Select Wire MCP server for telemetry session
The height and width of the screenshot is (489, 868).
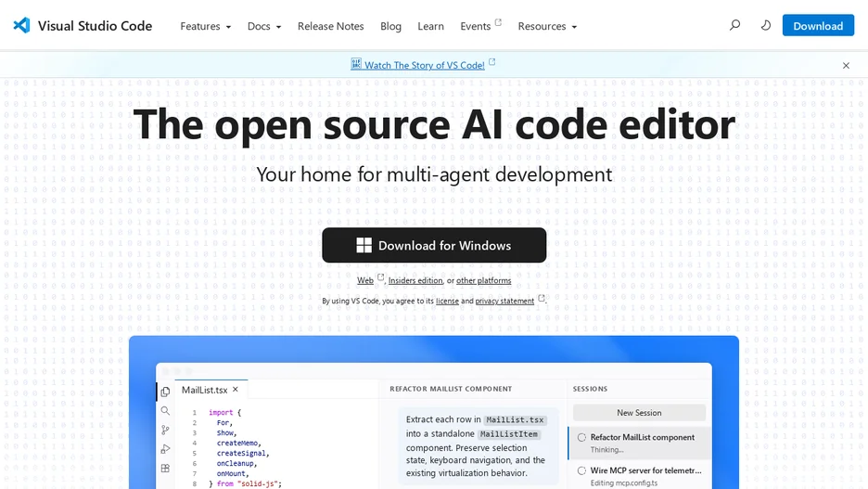click(639, 475)
